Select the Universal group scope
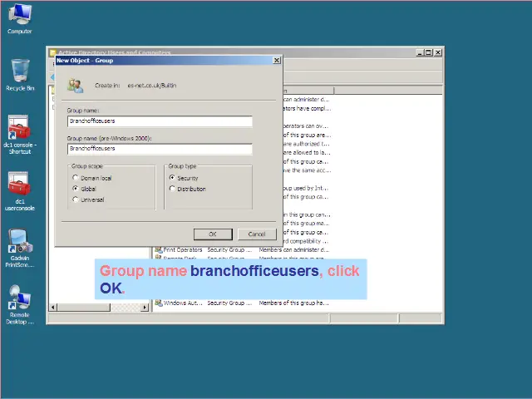Viewport: 532px width, 399px height. 76,199
